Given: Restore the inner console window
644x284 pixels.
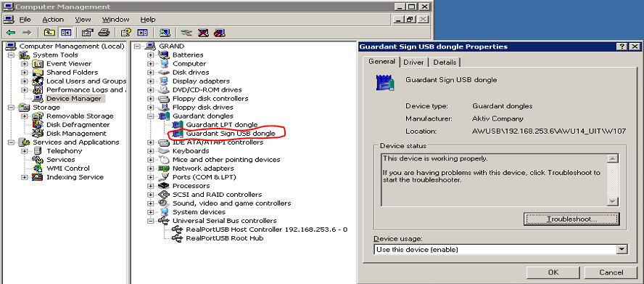Looking at the screenshot, I should point(409,20).
